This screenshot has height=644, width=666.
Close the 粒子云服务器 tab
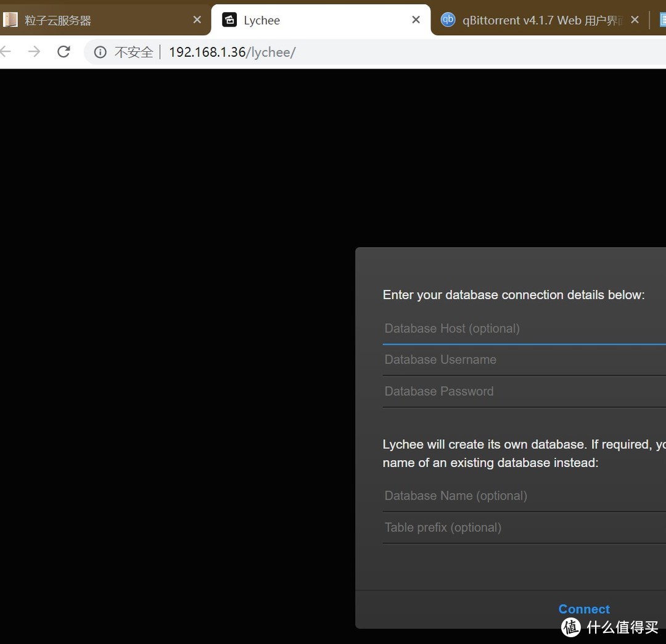click(x=197, y=20)
